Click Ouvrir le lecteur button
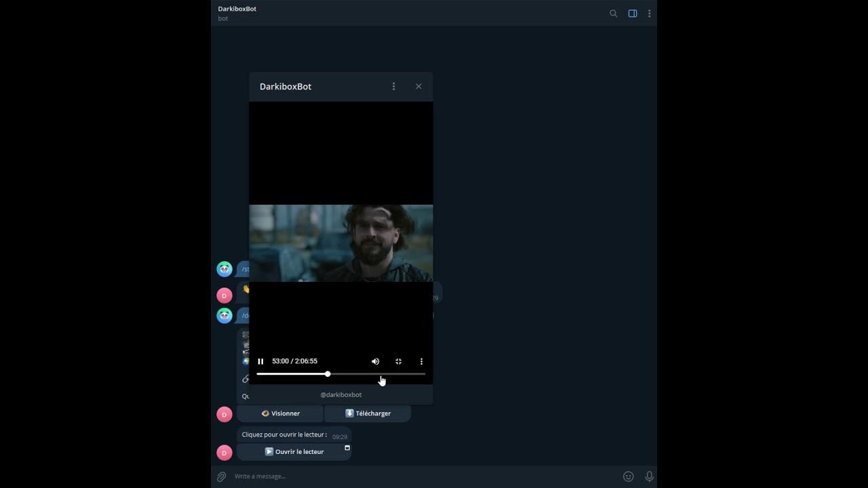 (x=294, y=452)
